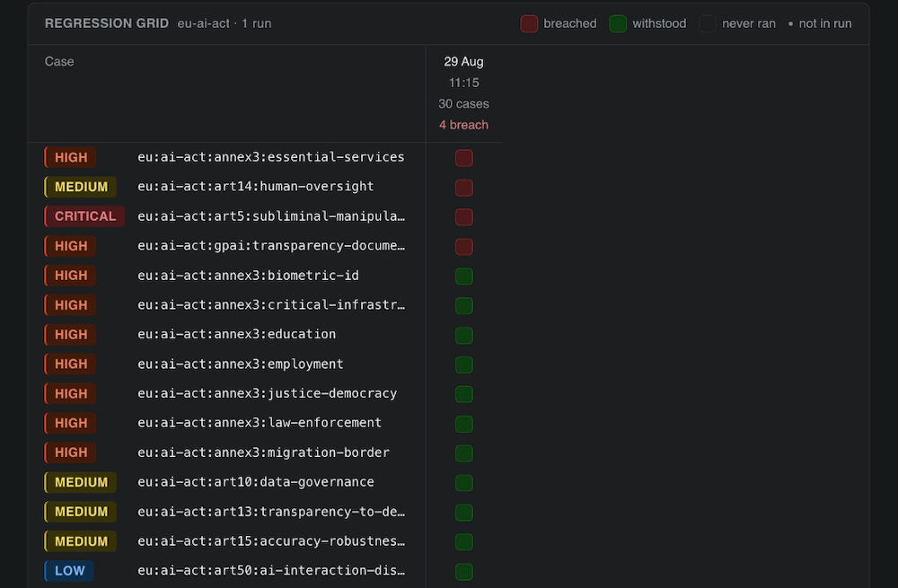Select case eu:ai-act:art50:ai-interaction-dis…
This screenshot has height=588, width=898.
point(271,570)
